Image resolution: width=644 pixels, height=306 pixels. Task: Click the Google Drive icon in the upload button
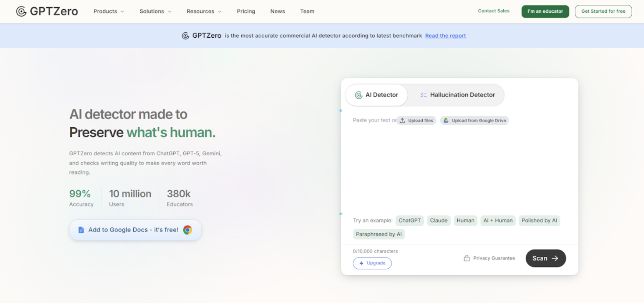pos(446,121)
